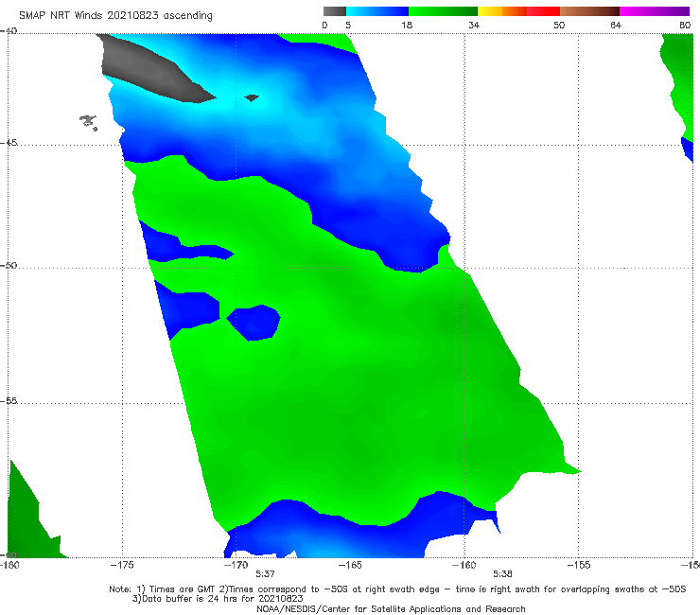The image size is (700, 615).
Task: Click the longitude label '-175'
Action: point(122,565)
